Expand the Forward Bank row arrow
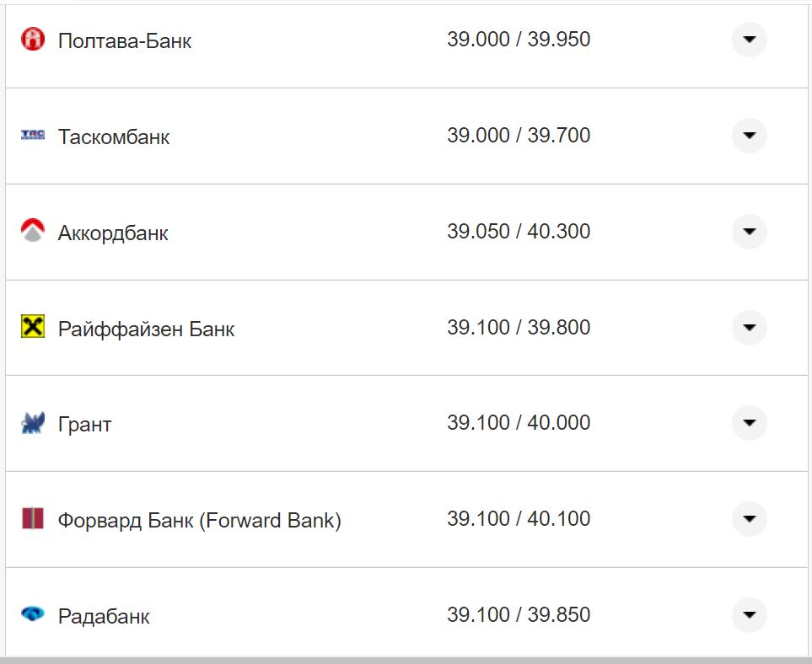The width and height of the screenshot is (812, 664). tap(749, 518)
